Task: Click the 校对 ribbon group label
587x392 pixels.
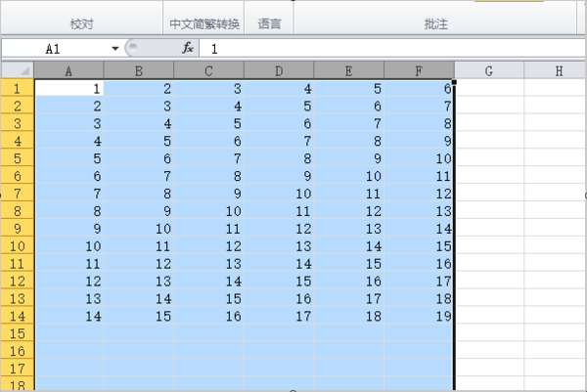Action: pos(81,24)
